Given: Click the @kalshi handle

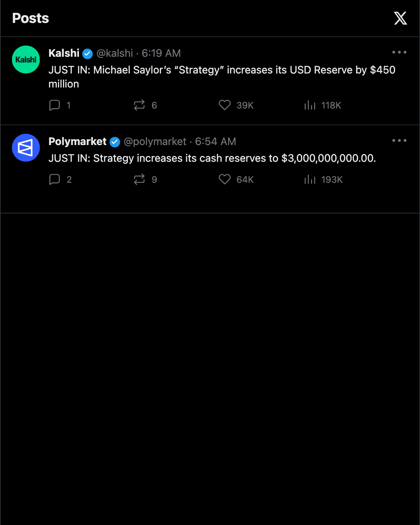Looking at the screenshot, I should [x=115, y=53].
